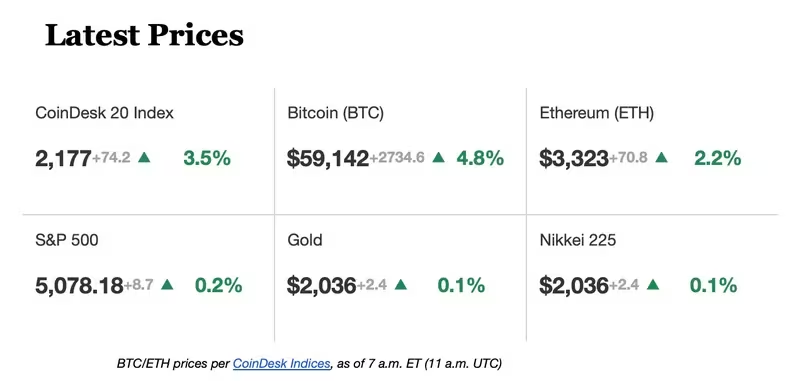Image resolution: width=811 pixels, height=381 pixels.
Task: Click the green triangle next to Bitcoin price
Action: [x=439, y=157]
